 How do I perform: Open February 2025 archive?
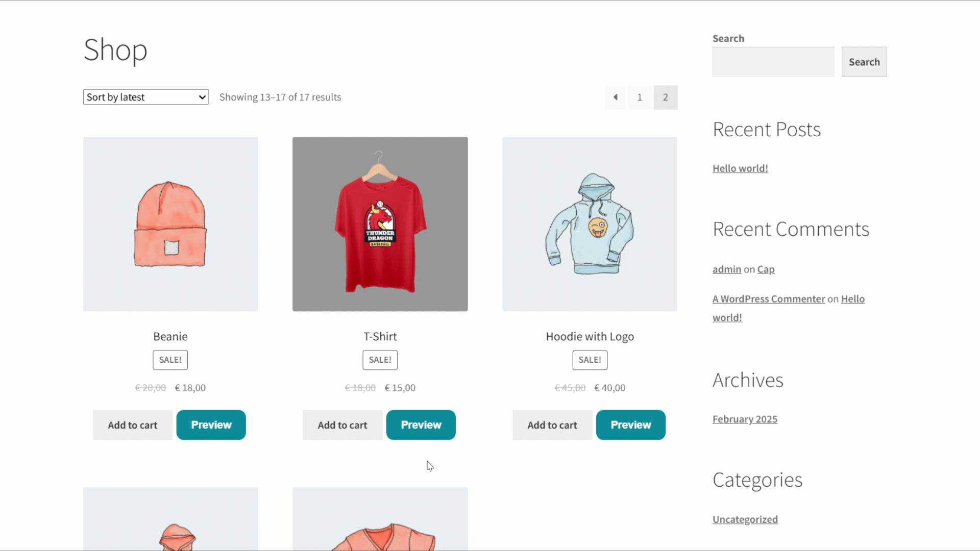pos(745,419)
